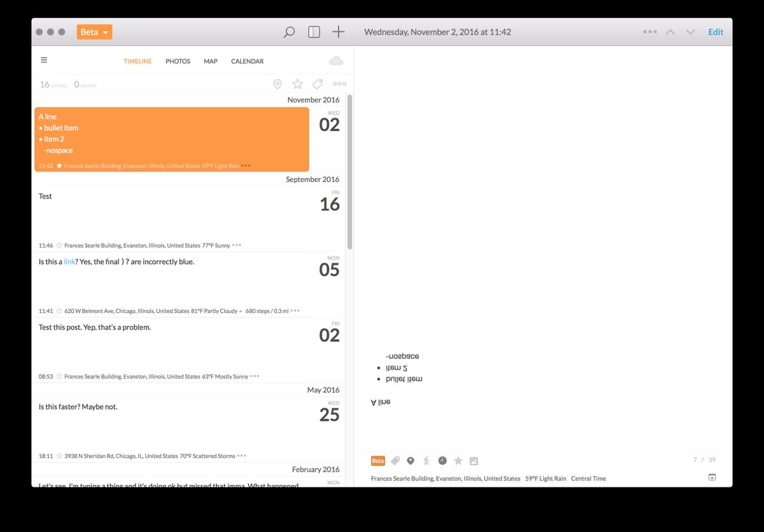Toggle star on the September 16 Test entry
764x532 pixels.
(59, 245)
